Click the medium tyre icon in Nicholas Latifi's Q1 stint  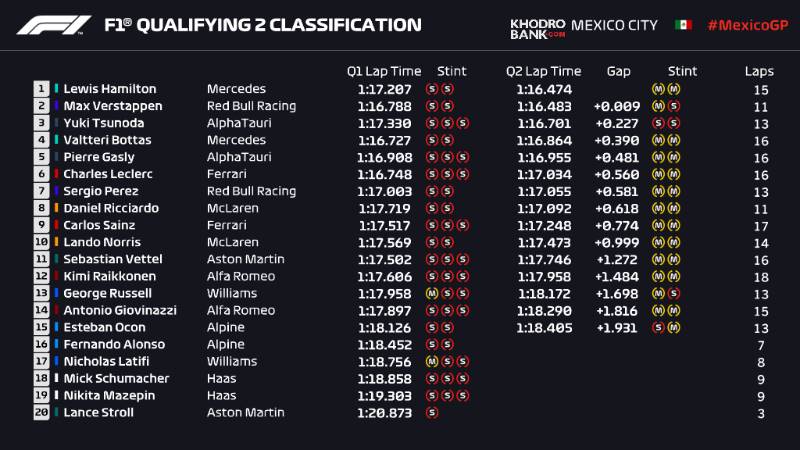[432, 362]
